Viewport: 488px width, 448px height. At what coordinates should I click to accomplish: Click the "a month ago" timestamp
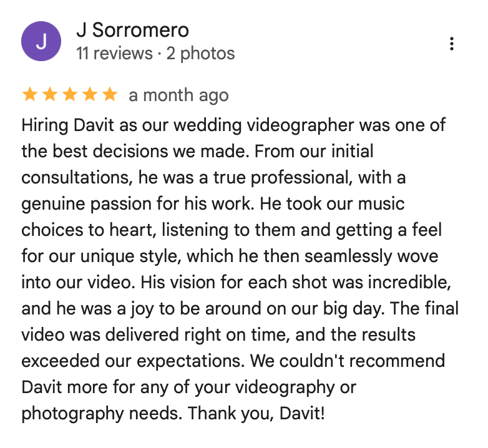pos(178,95)
